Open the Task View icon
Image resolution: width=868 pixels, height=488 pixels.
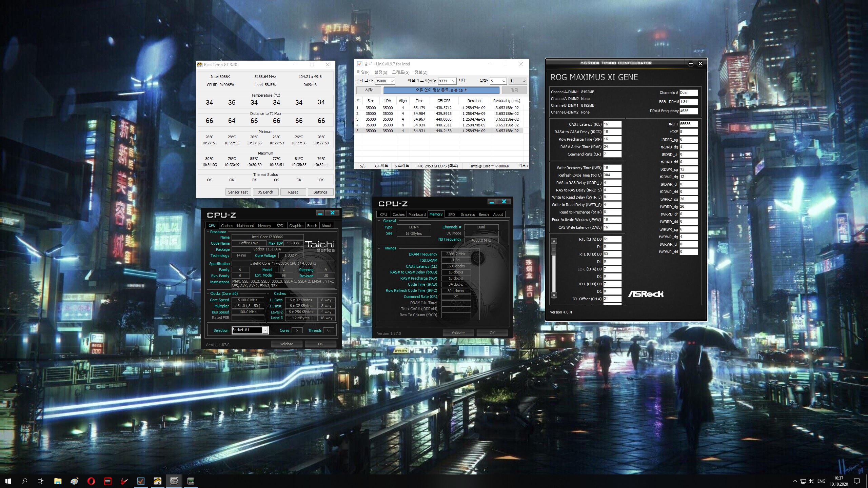point(41,481)
